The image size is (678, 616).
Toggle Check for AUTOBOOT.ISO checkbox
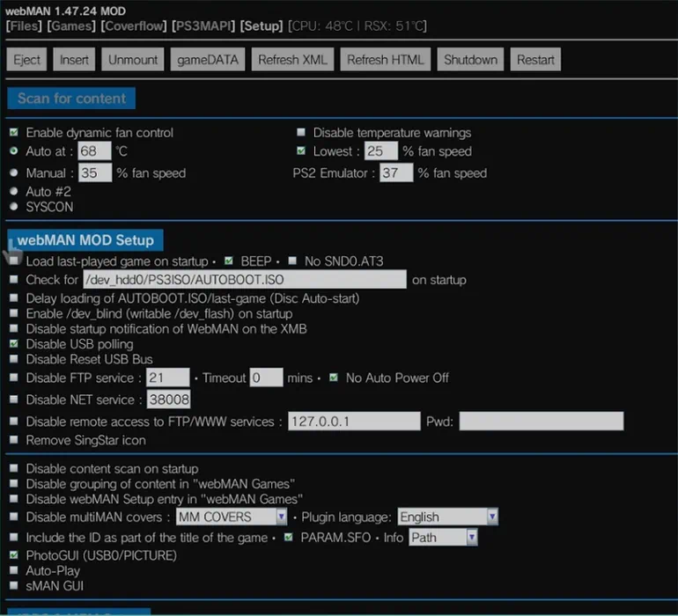[14, 279]
